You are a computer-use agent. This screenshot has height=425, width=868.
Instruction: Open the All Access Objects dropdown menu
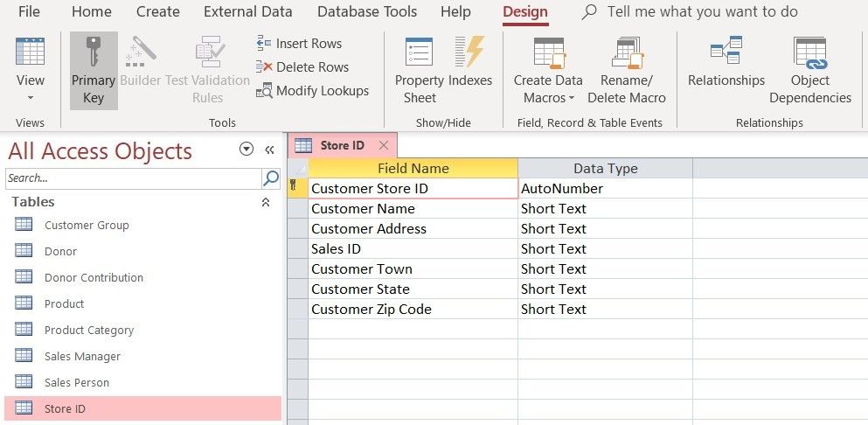pos(247,150)
